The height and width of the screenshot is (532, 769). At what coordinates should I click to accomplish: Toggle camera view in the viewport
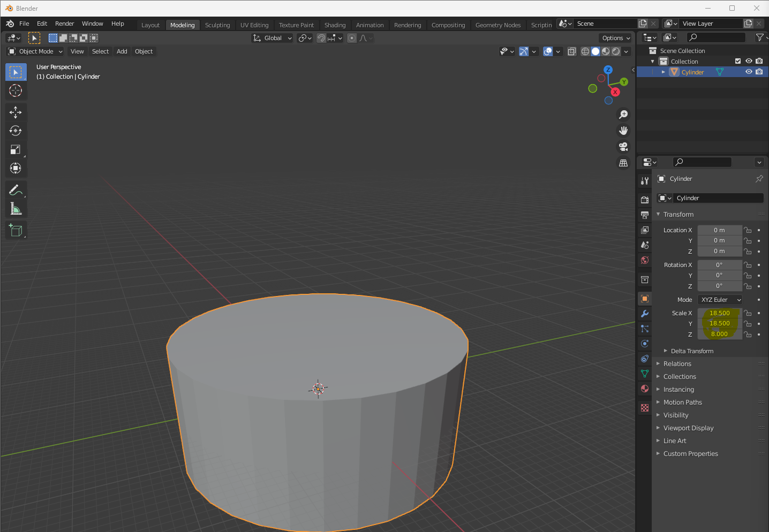pos(623,147)
